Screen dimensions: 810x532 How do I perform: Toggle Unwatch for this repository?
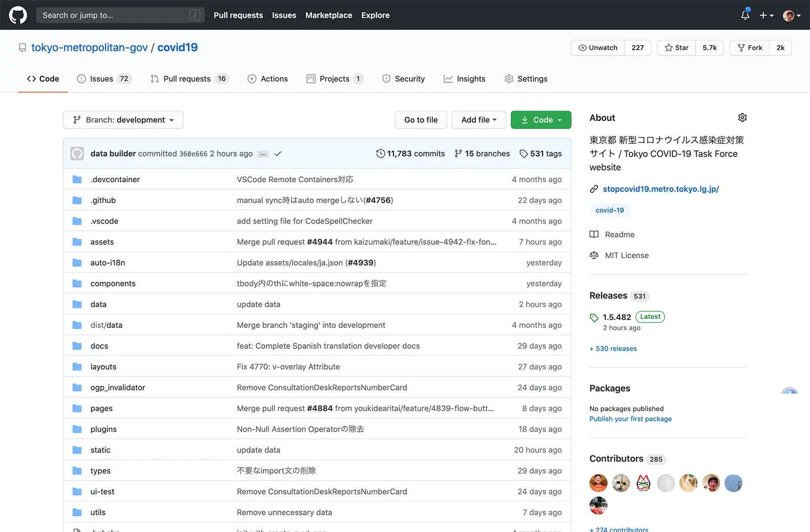pyautogui.click(x=598, y=48)
